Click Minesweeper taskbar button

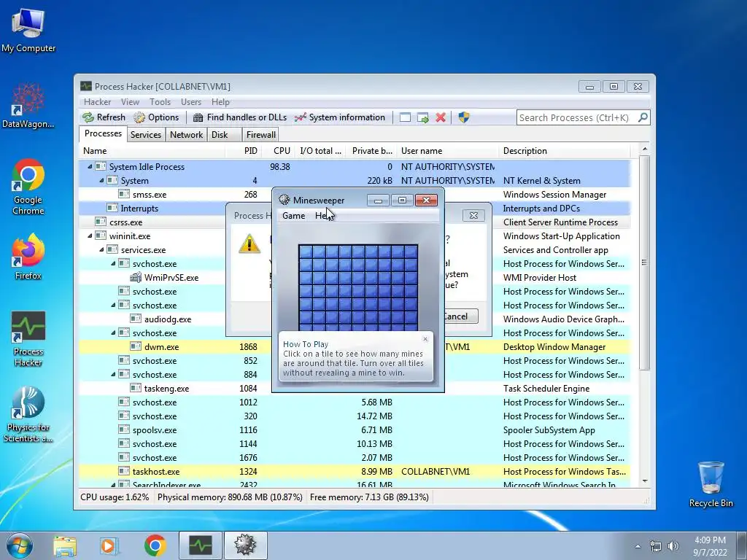coord(245,545)
